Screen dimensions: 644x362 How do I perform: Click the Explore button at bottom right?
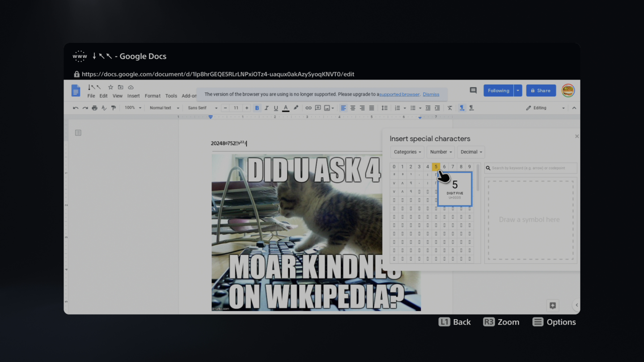point(553,306)
